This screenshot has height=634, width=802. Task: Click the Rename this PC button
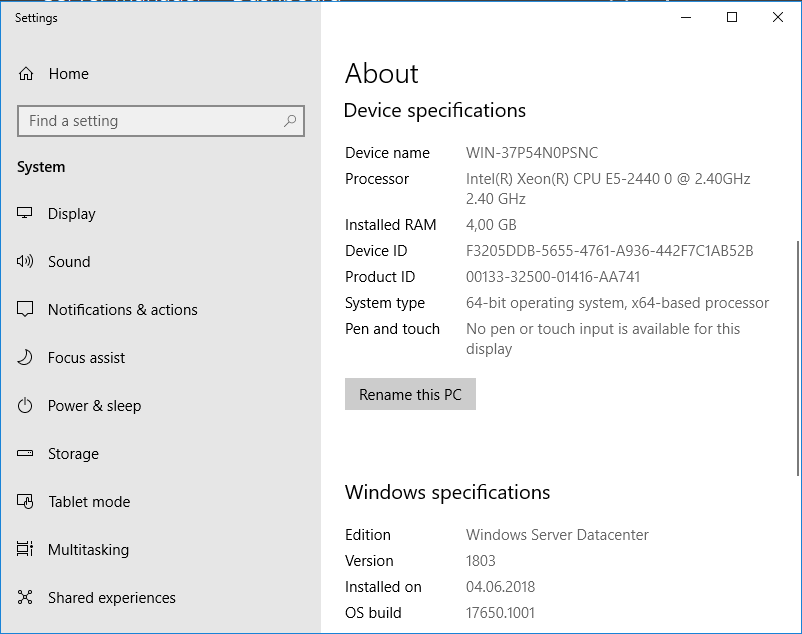tap(410, 394)
